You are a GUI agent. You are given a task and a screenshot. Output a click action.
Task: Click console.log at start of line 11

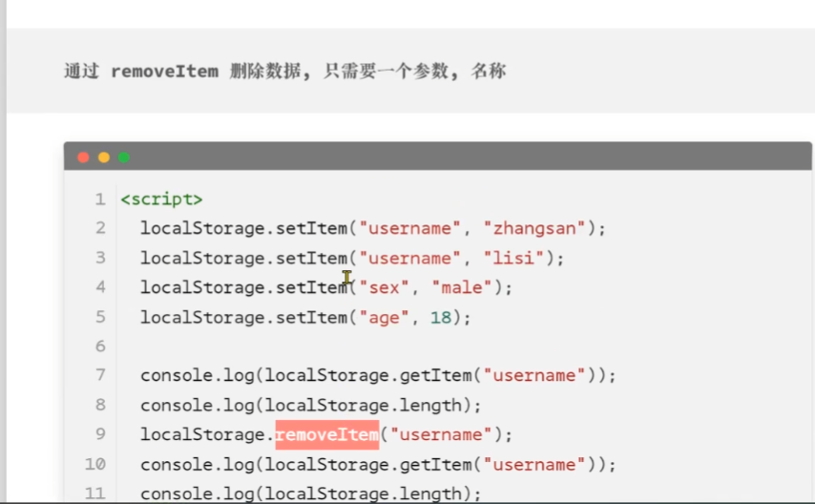198,493
